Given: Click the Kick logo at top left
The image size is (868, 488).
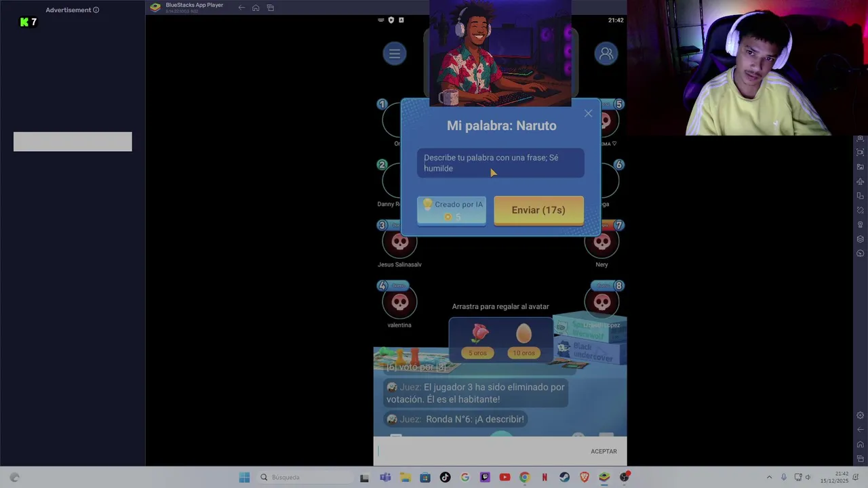Looking at the screenshot, I should coord(24,22).
